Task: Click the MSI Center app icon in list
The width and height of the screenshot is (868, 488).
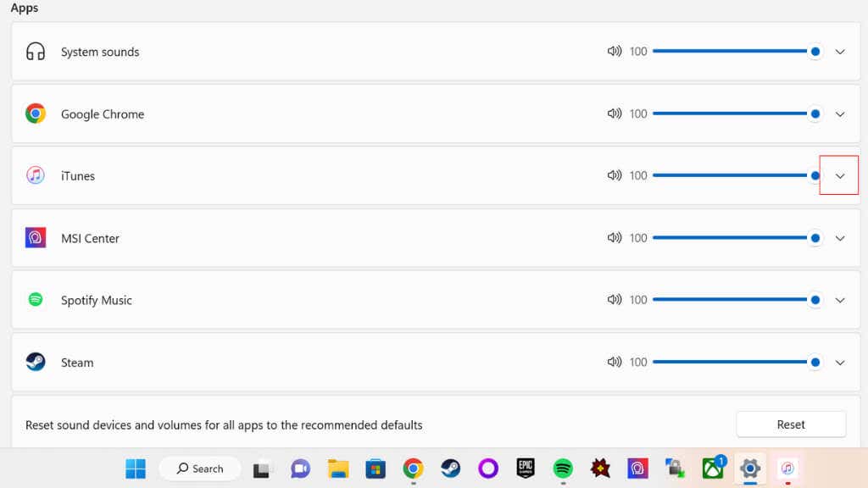Action: 36,238
